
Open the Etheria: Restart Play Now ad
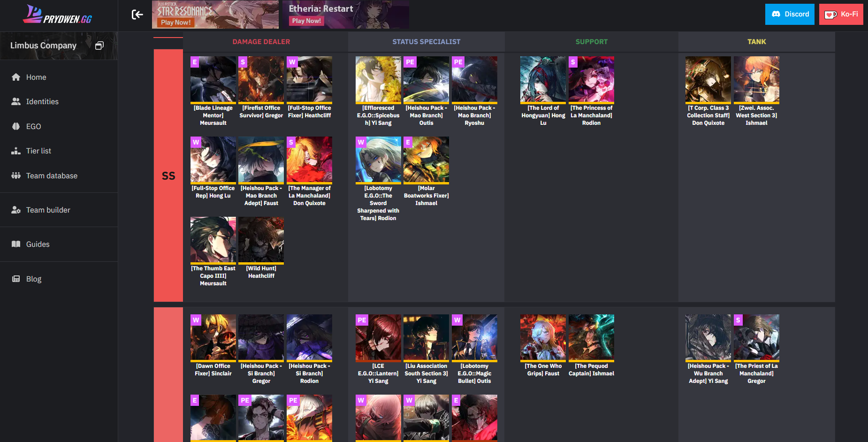pyautogui.click(x=346, y=15)
